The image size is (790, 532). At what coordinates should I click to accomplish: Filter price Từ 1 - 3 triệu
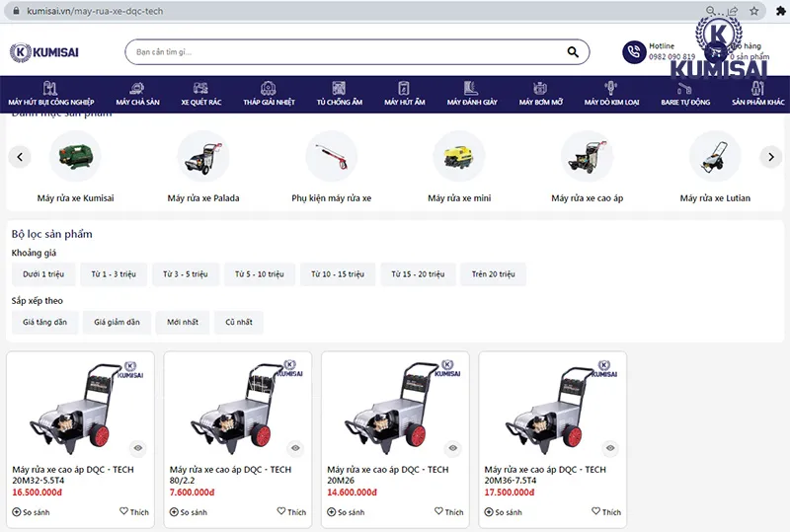[x=114, y=274]
